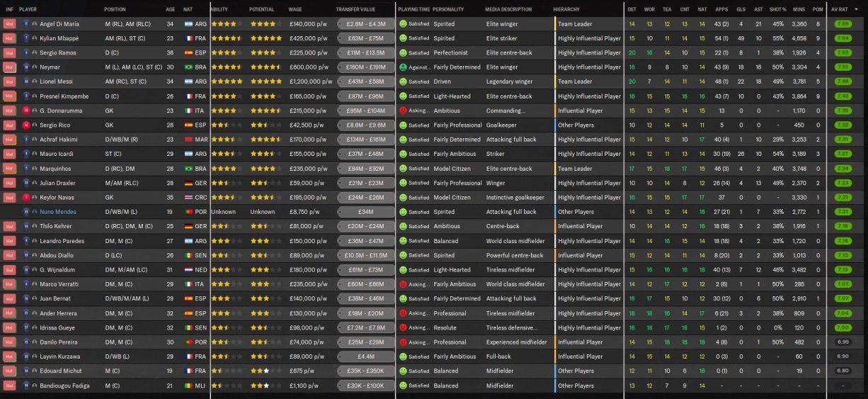Viewport: 868px width, 399px height.
Task: Click the £160M - £191M transfer value button for Neymar
Action: coord(365,67)
